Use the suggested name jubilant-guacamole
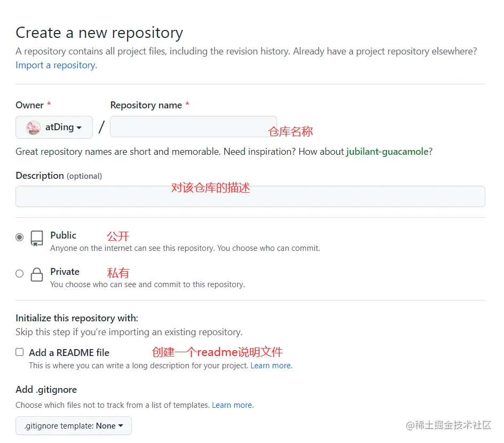 click(x=387, y=152)
